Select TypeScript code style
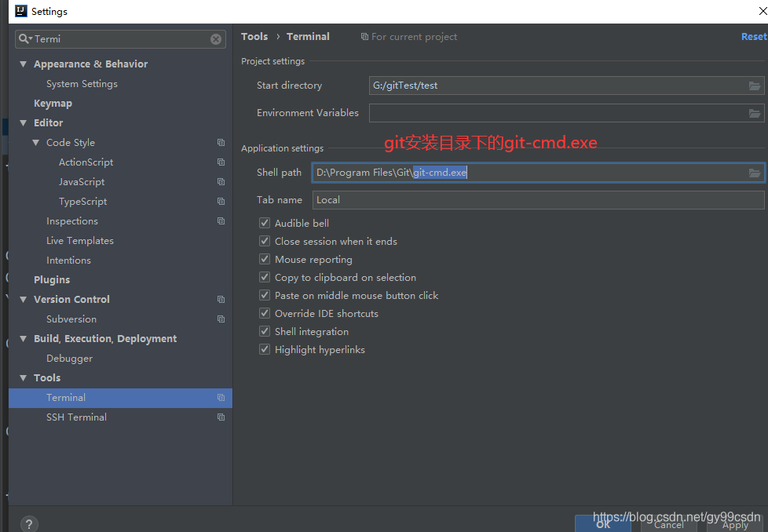This screenshot has height=532, width=768. [x=82, y=201]
